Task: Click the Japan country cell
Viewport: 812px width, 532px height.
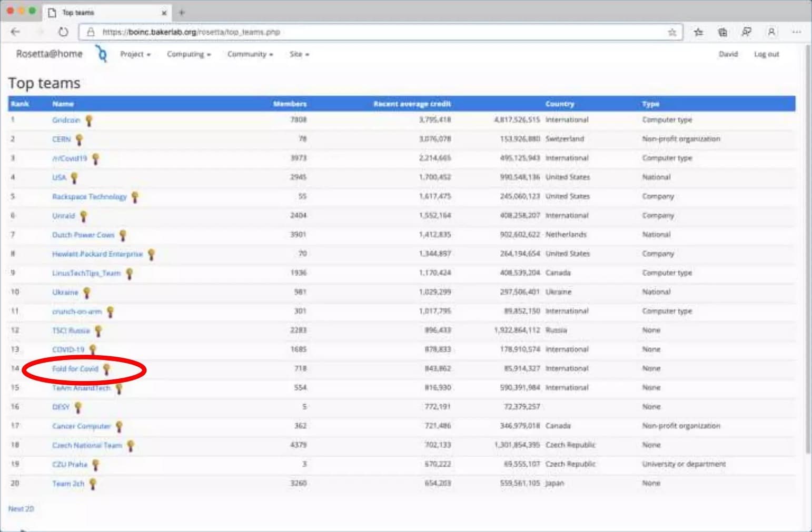Action: 554,483
